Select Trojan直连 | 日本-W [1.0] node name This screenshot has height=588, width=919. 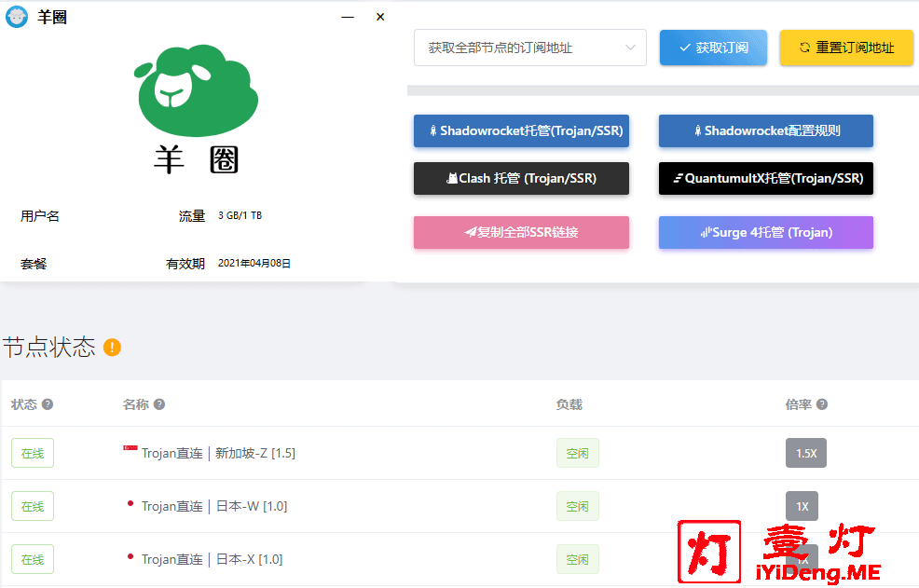point(214,507)
